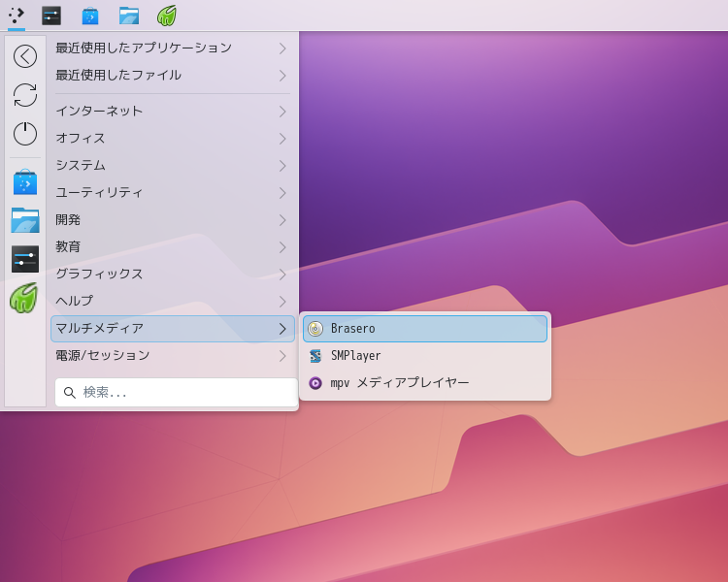The image size is (728, 582).
Task: Expand the chevron next to オフィス
Action: pos(282,139)
